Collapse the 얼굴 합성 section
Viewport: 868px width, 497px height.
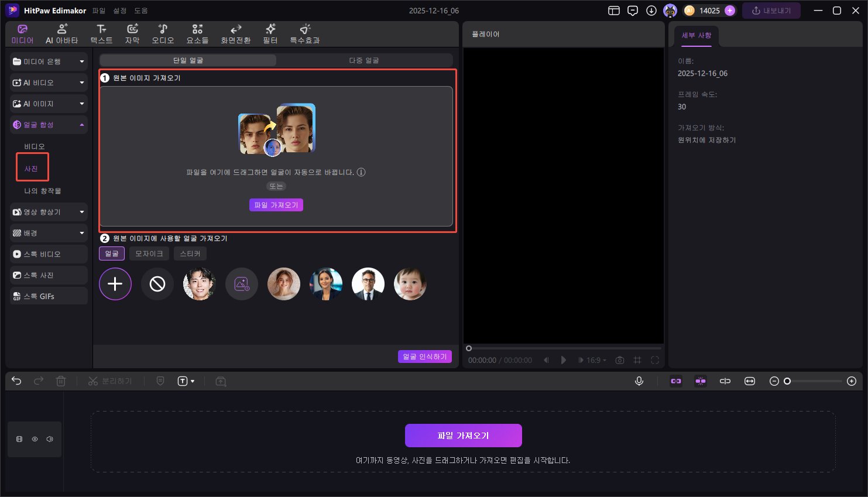point(49,125)
